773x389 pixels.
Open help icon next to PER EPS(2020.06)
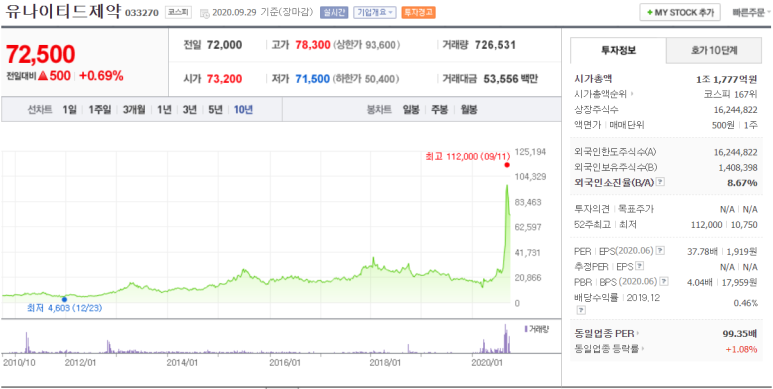[x=661, y=251]
